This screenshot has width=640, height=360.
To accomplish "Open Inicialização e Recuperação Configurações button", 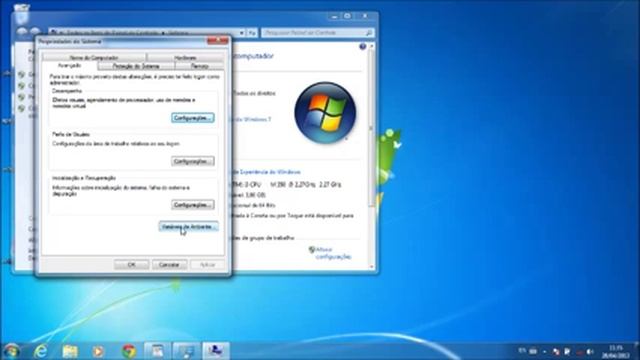I will (x=193, y=204).
